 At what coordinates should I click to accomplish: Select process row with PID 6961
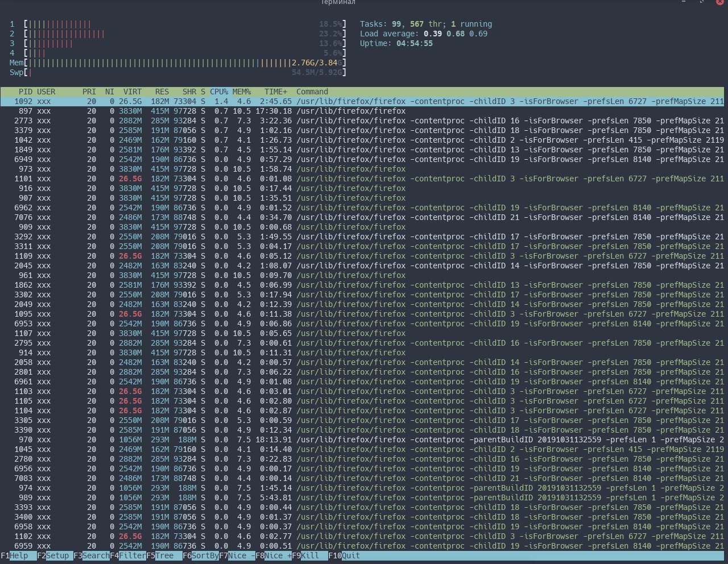click(x=362, y=381)
